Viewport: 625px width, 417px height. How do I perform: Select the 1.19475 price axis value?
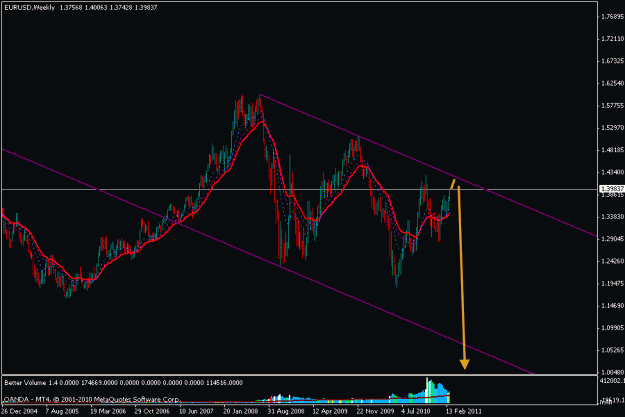click(613, 284)
